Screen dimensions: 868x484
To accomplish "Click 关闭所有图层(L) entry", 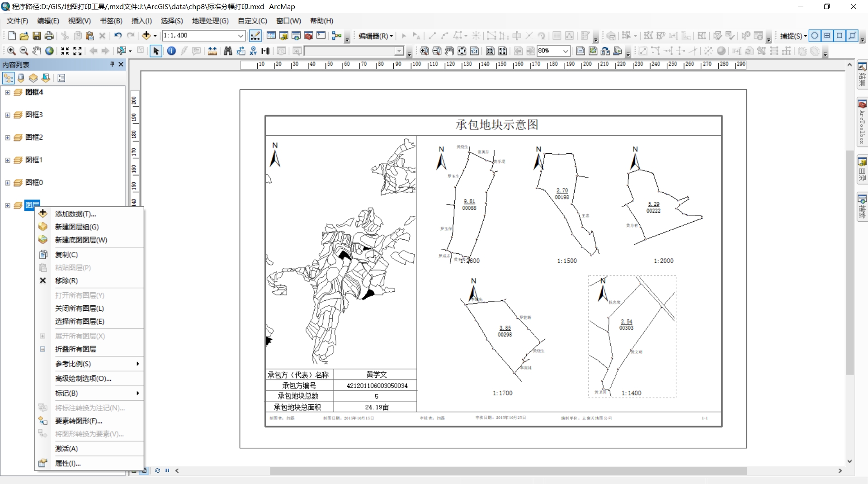I will 90,308.
